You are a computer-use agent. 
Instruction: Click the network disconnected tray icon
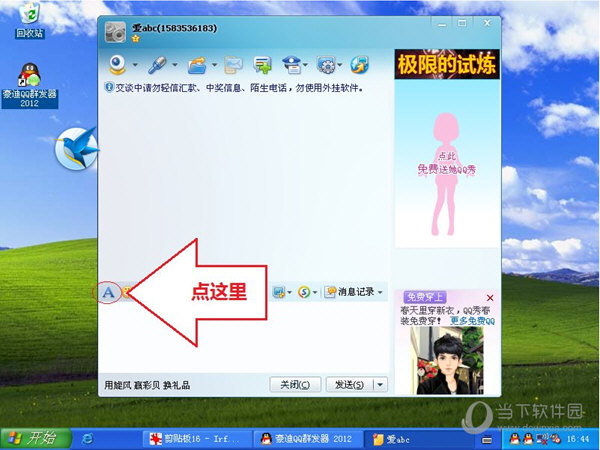point(541,439)
